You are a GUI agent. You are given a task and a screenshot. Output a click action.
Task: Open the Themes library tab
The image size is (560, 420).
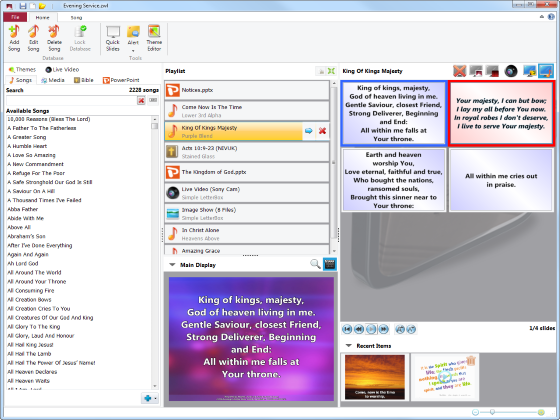click(22, 69)
